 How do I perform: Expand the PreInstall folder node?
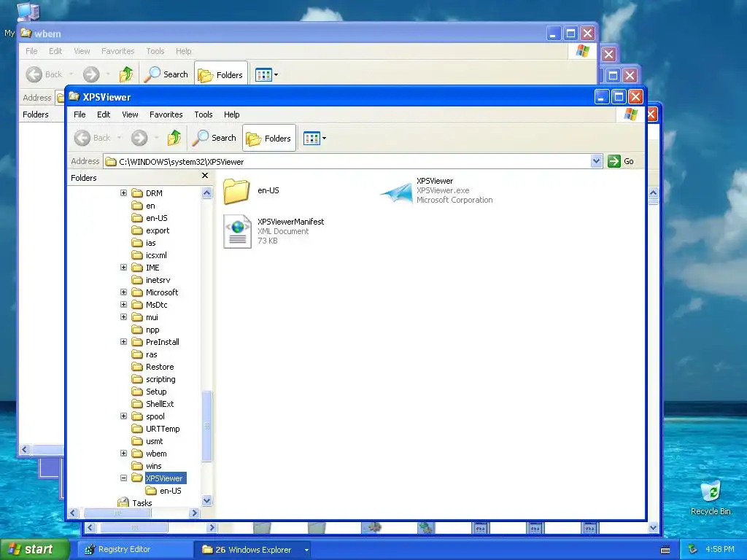[x=123, y=341]
